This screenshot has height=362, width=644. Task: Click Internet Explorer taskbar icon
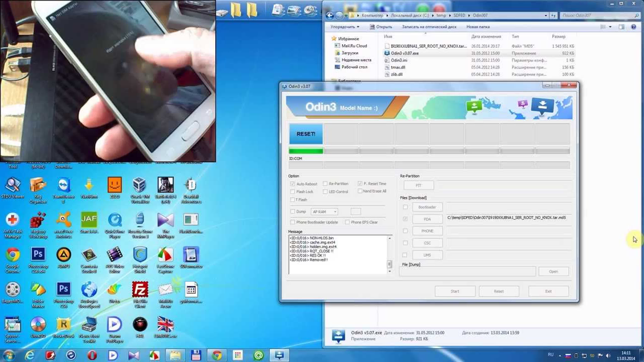(30, 355)
